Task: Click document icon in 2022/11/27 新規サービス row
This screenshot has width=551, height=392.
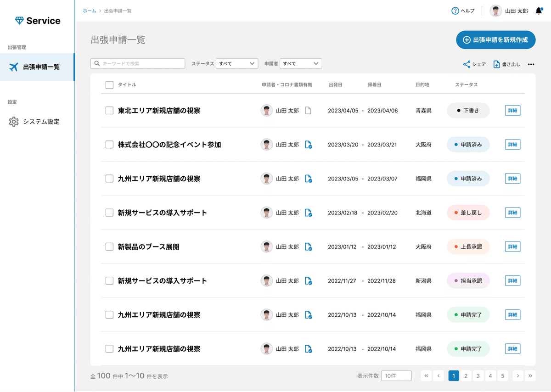Action: [309, 280]
